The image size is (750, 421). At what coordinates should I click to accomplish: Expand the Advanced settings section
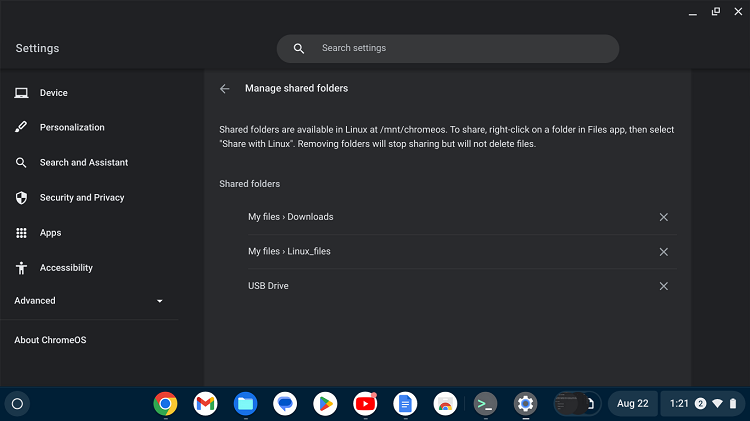coord(90,301)
